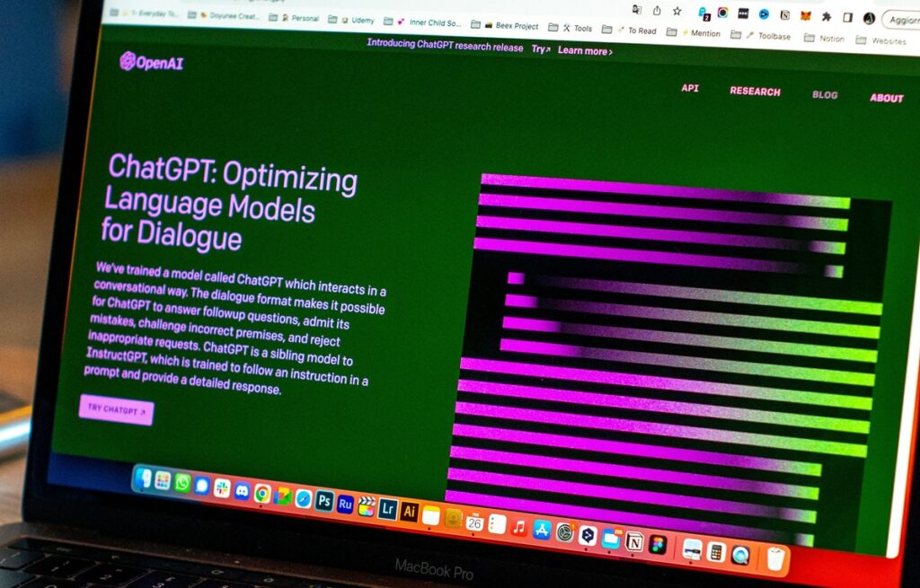Launch Figma from the dock
The width and height of the screenshot is (920, 588).
tap(658, 544)
